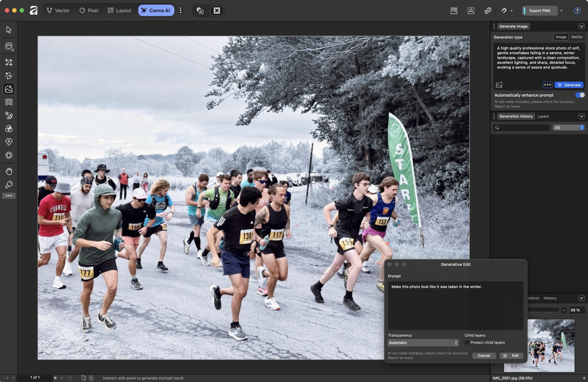Viewport: 588px width, 382px height.
Task: Switch to the Pixel studio
Action: click(x=89, y=10)
